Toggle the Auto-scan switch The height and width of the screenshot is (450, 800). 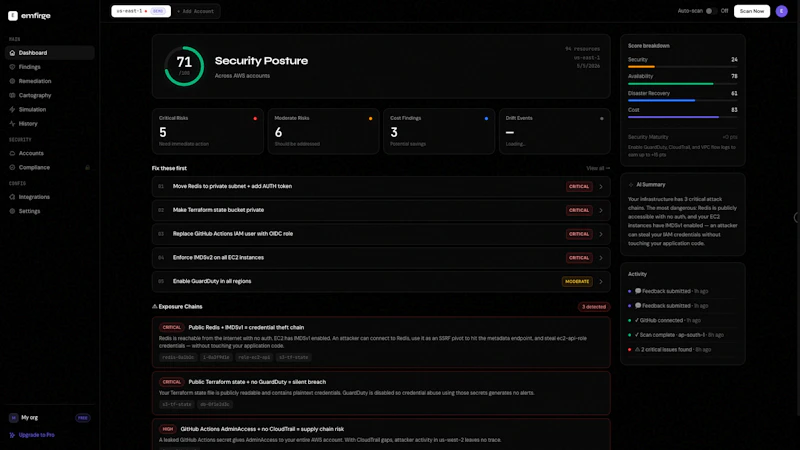tap(711, 11)
